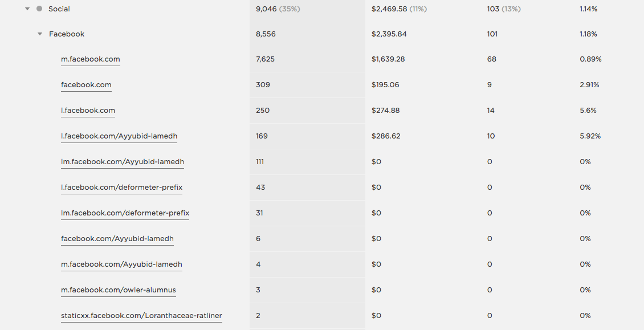Open l.facebook.com/Ayyubid-lamedh link
The width and height of the screenshot is (644, 330).
tap(119, 136)
